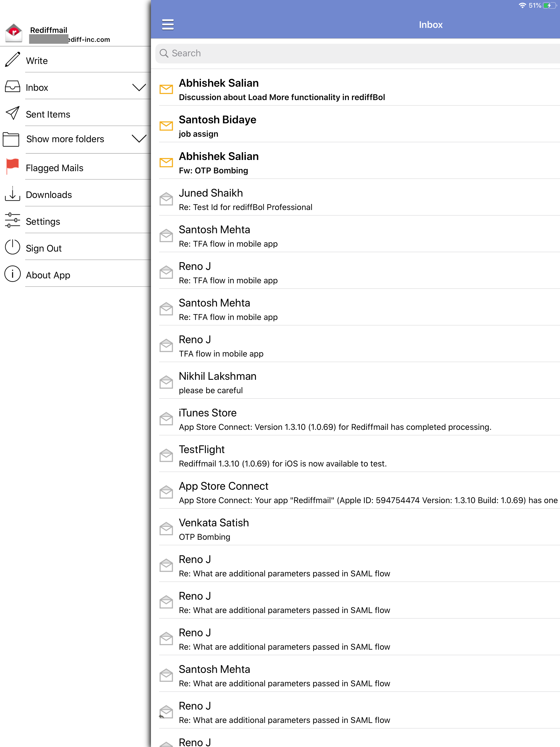Tap the About App info icon
The image size is (560, 747).
[x=13, y=274]
